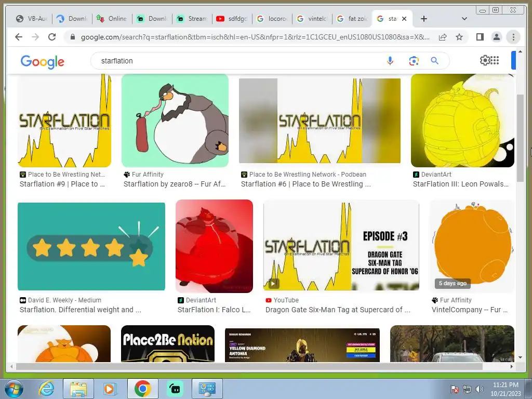Click the address bar URL
This screenshot has height=399, width=532.
tap(255, 37)
